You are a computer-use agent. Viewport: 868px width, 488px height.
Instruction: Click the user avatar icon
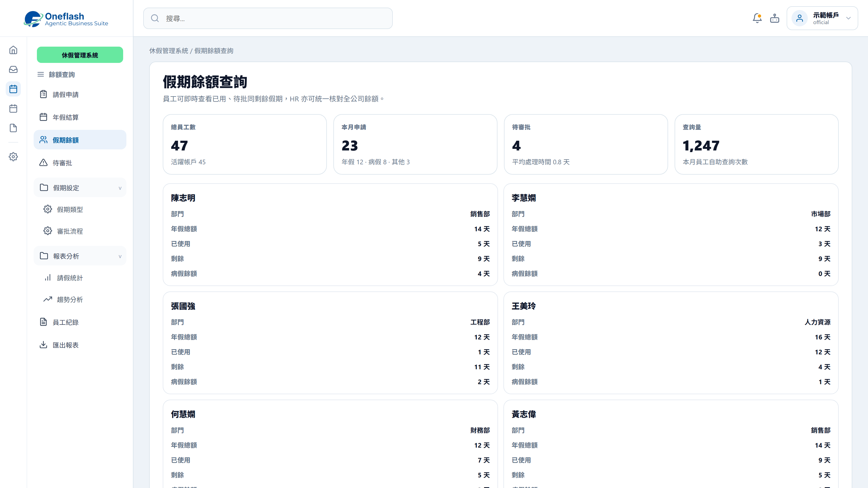tap(800, 18)
